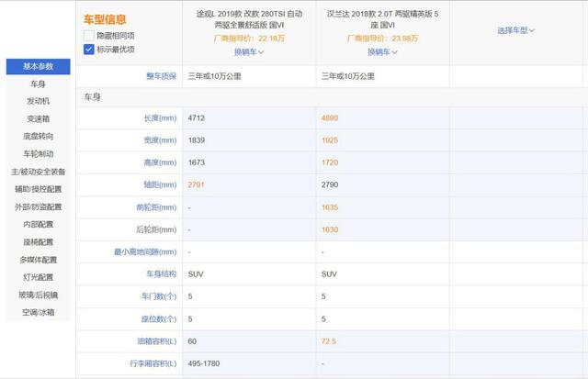This screenshot has width=588, height=379.
Task: Click the highlighted 1925 width value
Action: (x=330, y=140)
